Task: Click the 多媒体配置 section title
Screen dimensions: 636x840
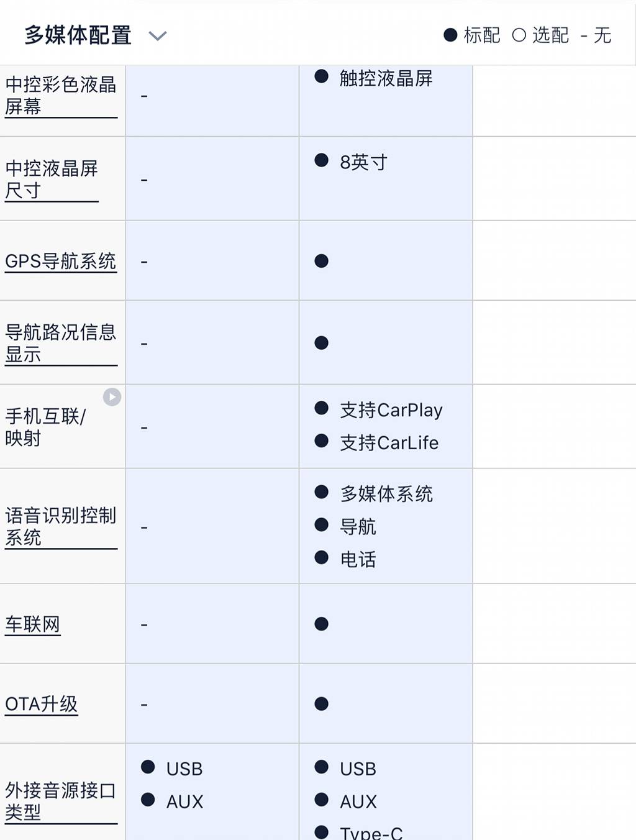Action: [78, 35]
